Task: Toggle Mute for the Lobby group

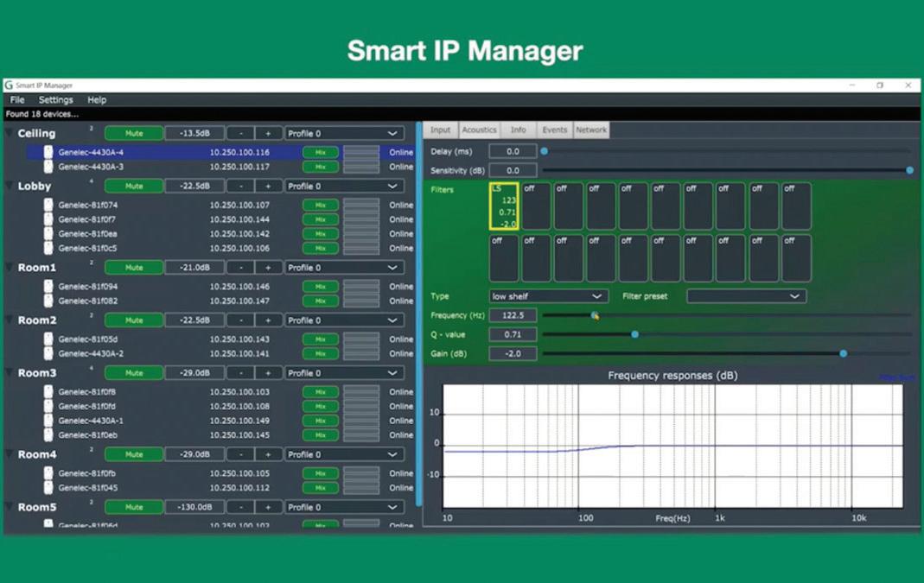Action: [134, 186]
